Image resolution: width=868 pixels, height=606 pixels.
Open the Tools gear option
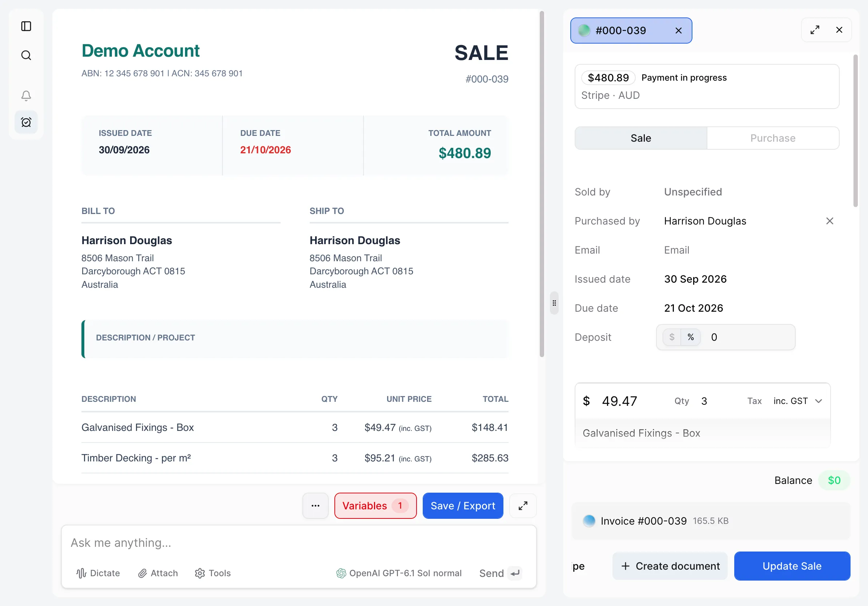pos(213,573)
